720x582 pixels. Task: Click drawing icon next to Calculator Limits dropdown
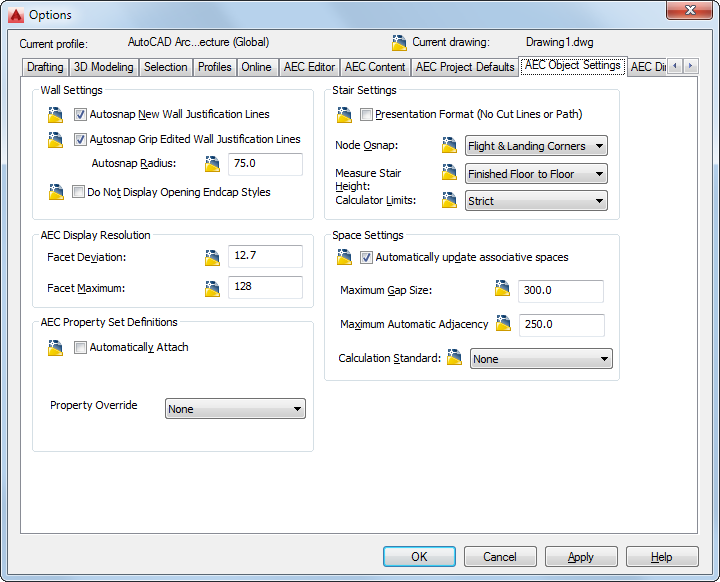(x=449, y=200)
